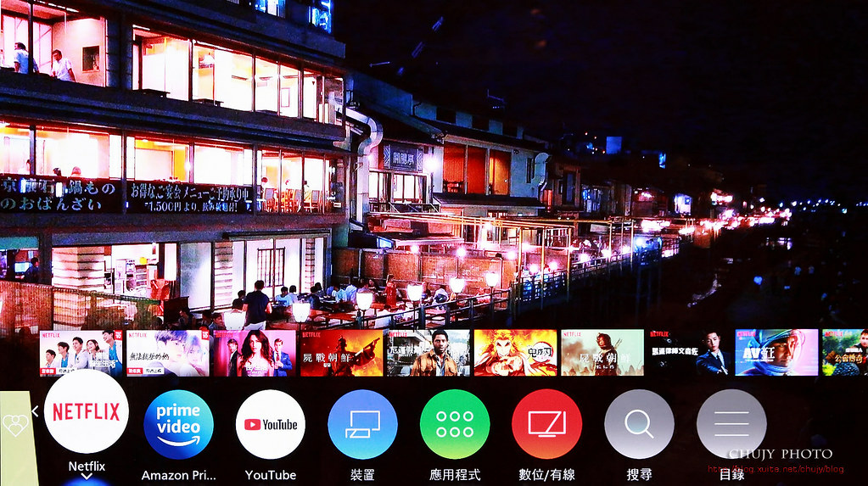The width and height of the screenshot is (868, 486).
Task: Play the flame-haired 鬼滅之刃 anime thumbnail
Action: point(515,353)
